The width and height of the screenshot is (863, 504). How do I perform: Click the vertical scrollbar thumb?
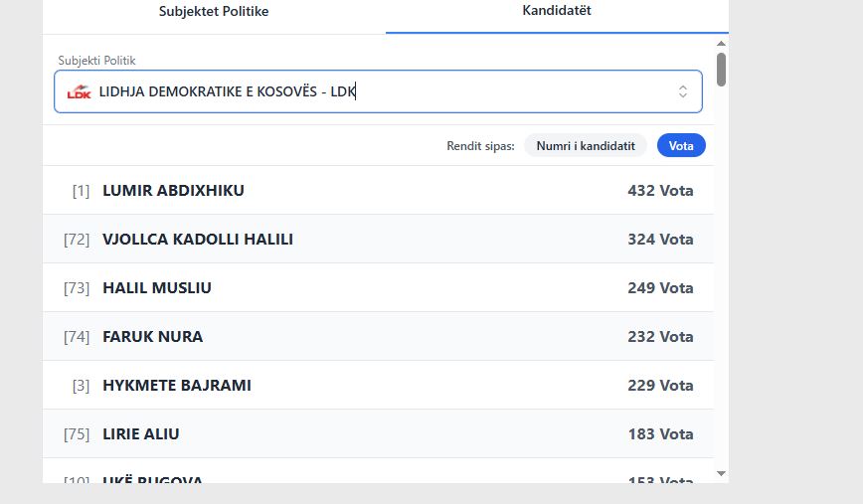click(721, 70)
